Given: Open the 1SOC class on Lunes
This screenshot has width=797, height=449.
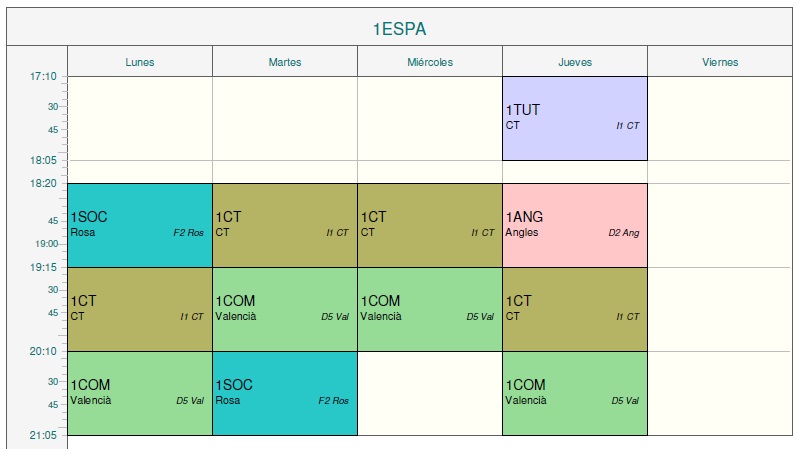Looking at the screenshot, I should [140, 225].
